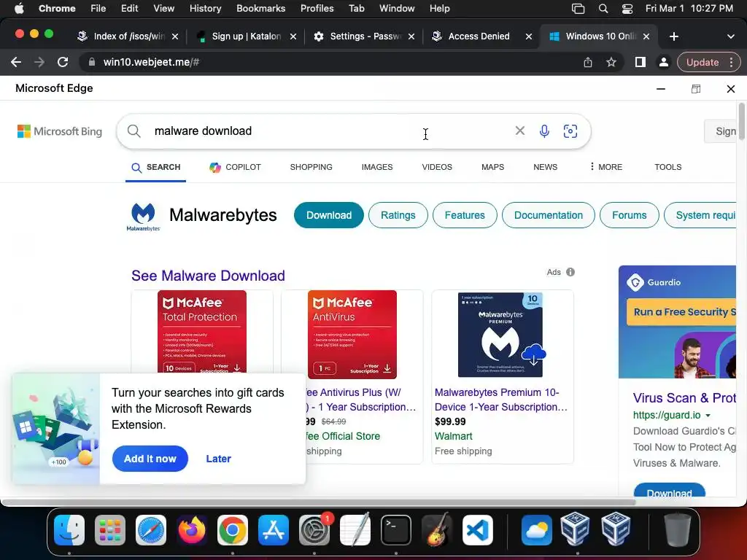Switch to the SHOPPING tab
747x560 pixels.
click(x=311, y=167)
